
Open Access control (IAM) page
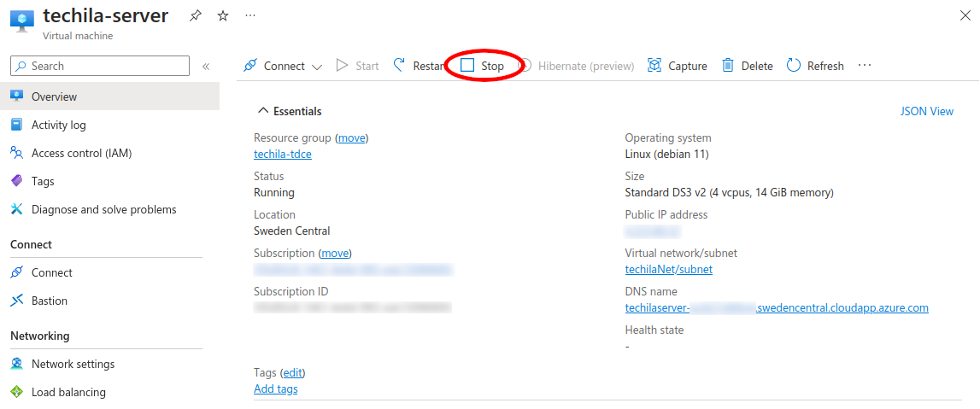click(81, 153)
